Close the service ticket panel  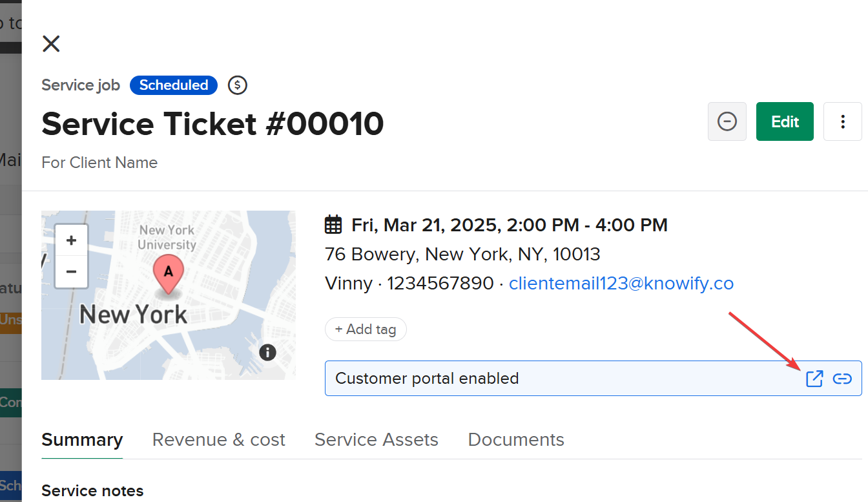(51, 44)
